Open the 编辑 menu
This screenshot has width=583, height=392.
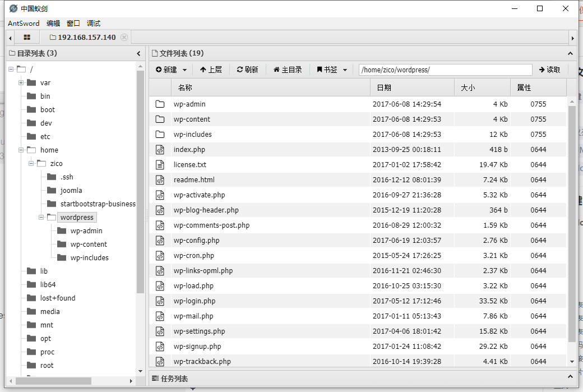coord(53,23)
